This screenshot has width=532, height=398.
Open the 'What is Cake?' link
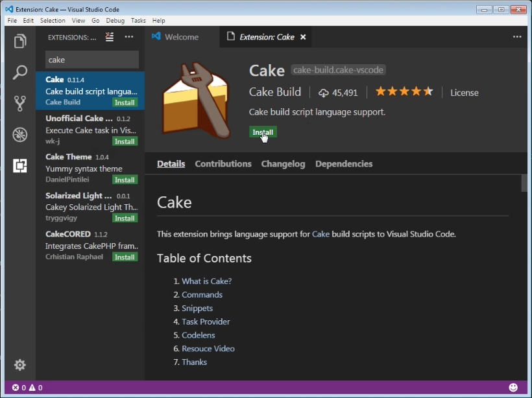point(206,281)
